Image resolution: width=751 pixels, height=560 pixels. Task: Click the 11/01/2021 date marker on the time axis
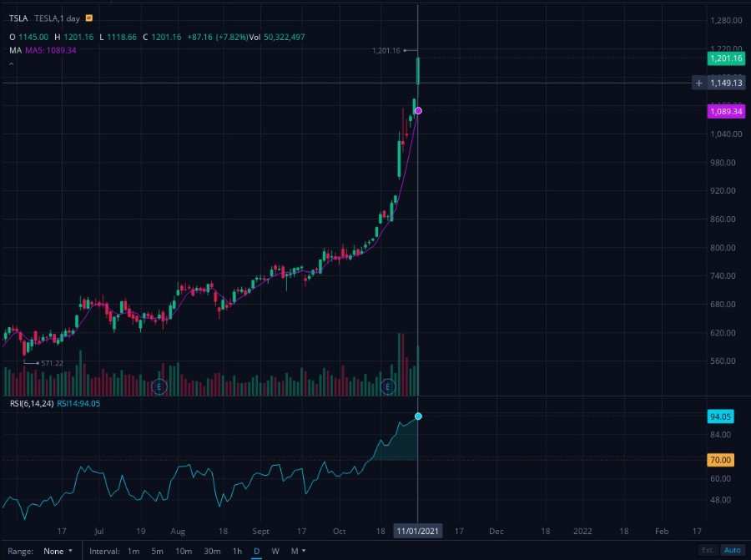pos(418,531)
